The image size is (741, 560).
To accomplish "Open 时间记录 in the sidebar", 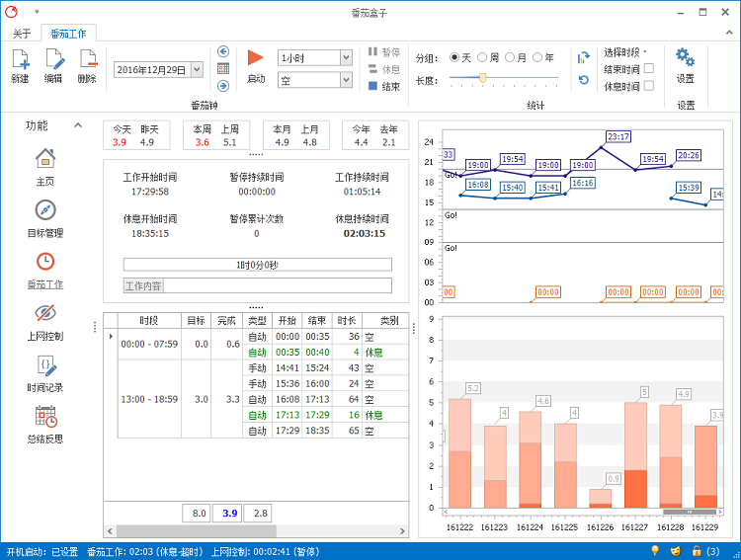I will click(45, 373).
